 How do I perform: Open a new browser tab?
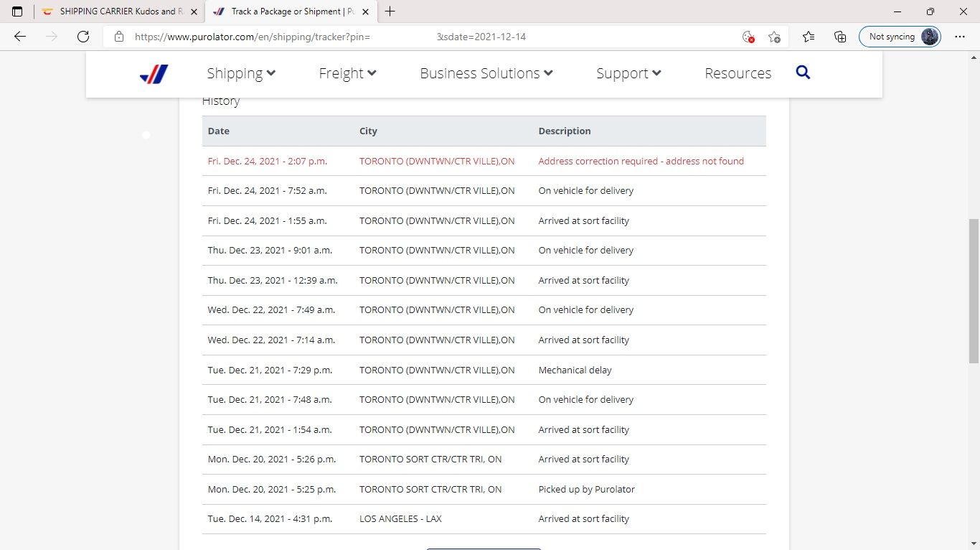pyautogui.click(x=390, y=11)
